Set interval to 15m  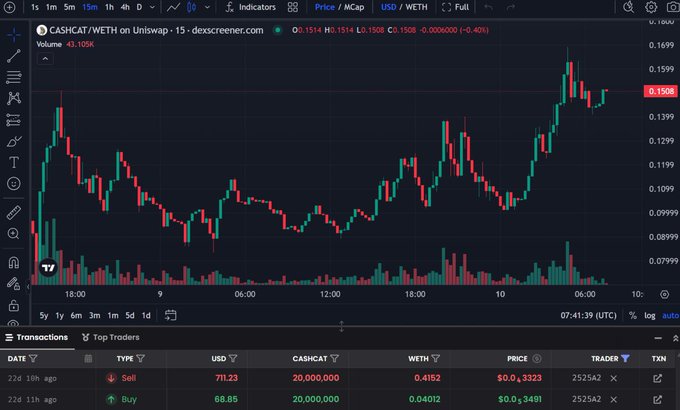tap(90, 7)
